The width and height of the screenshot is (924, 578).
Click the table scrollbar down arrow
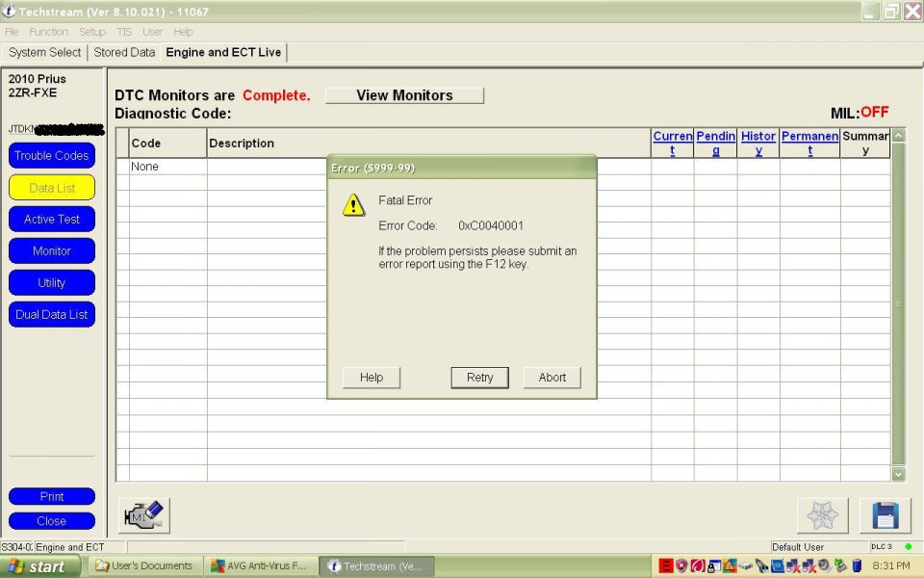click(x=898, y=474)
